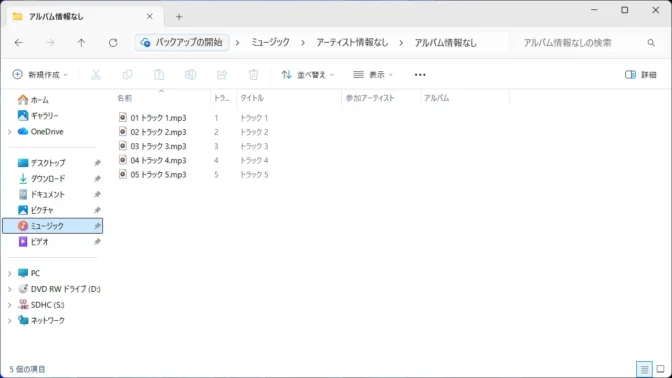672x378 pixels.
Task: Expand the OneDrive tree node
Action: (9, 132)
